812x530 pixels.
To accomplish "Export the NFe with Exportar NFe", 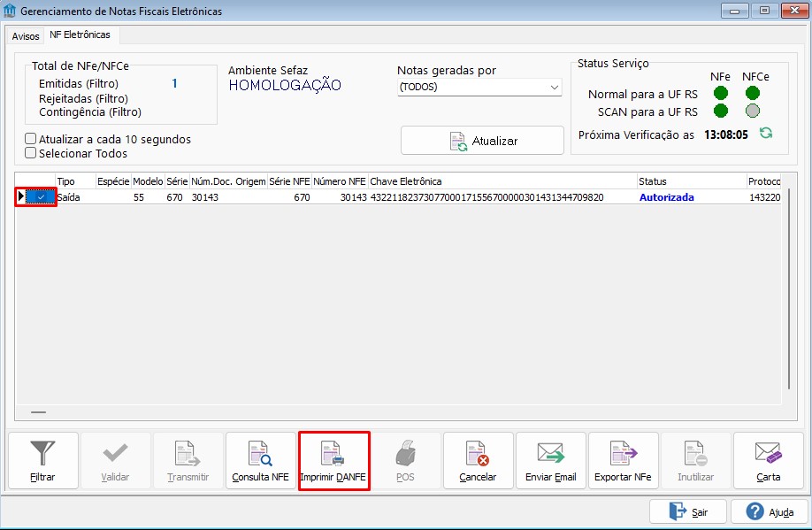I will 623,460.
